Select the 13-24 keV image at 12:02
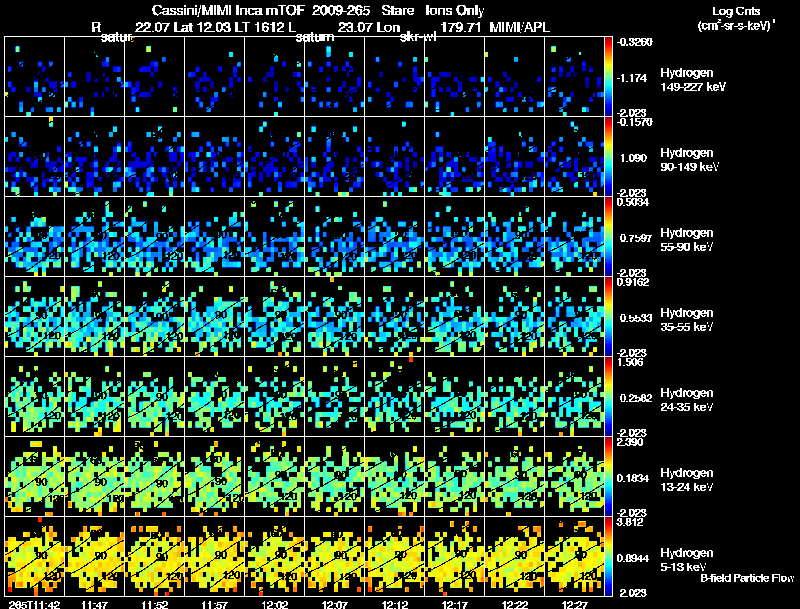 [274, 477]
